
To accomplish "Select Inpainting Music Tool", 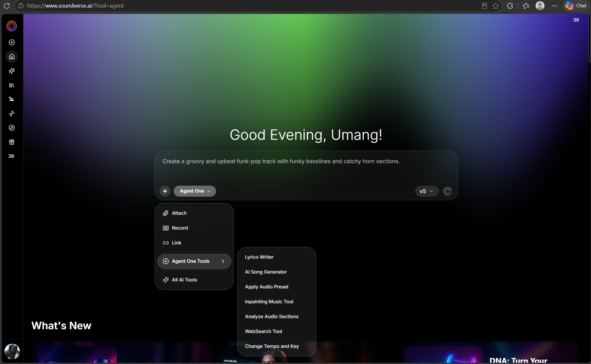I will (277, 302).
